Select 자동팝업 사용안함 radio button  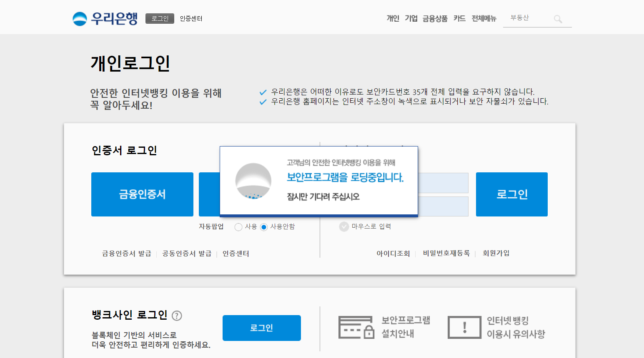[263, 227]
